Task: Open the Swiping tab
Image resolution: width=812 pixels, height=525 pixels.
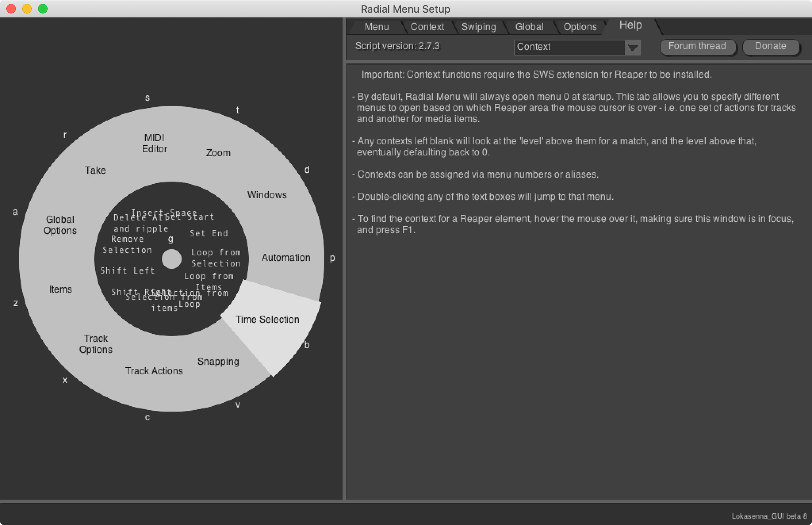Action: 478,27
